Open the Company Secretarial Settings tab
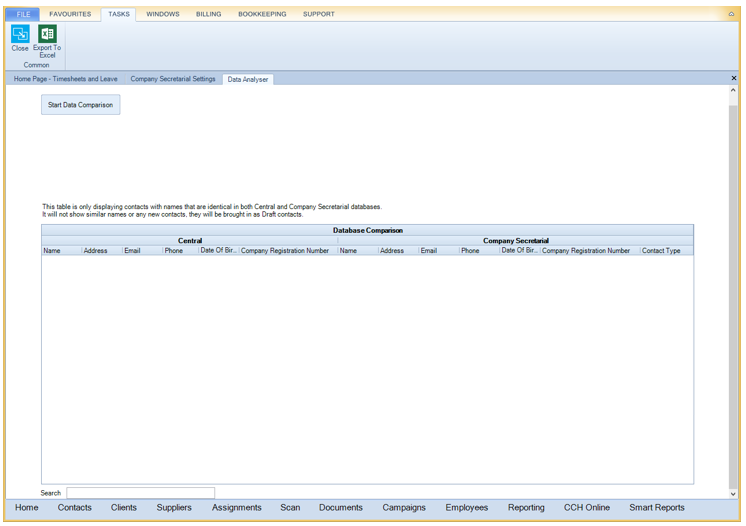The image size is (746, 526). pyautogui.click(x=173, y=79)
